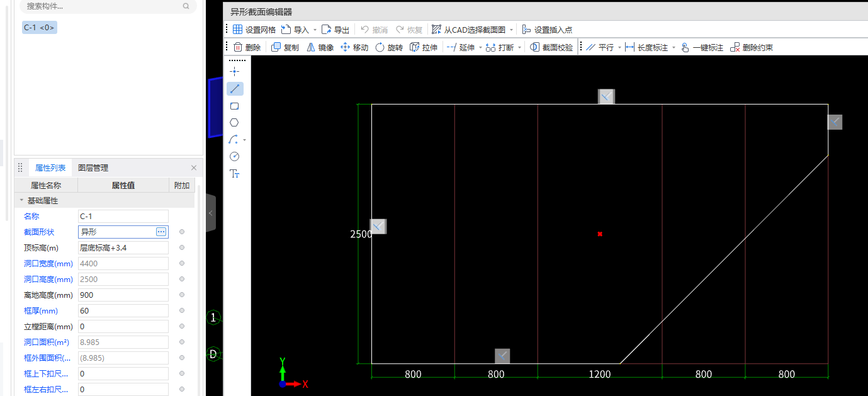The image size is (868, 396).
Task: Edit the 立樘距离 value field
Action: 123,327
